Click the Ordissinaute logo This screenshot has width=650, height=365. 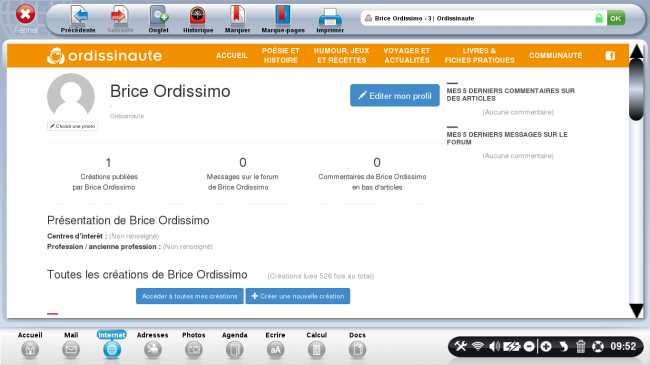[x=104, y=56]
